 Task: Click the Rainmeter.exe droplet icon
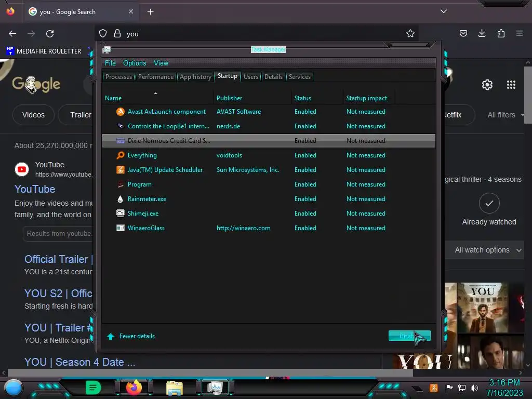point(120,199)
